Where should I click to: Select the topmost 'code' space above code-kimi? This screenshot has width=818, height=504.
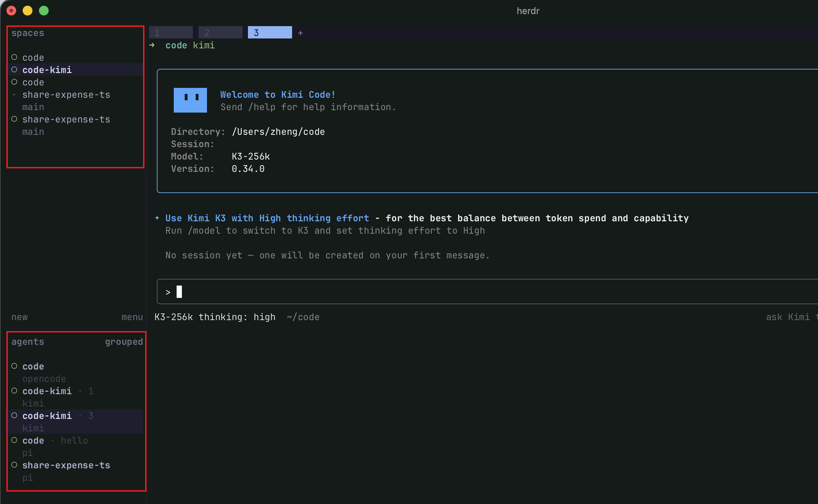(x=76, y=57)
